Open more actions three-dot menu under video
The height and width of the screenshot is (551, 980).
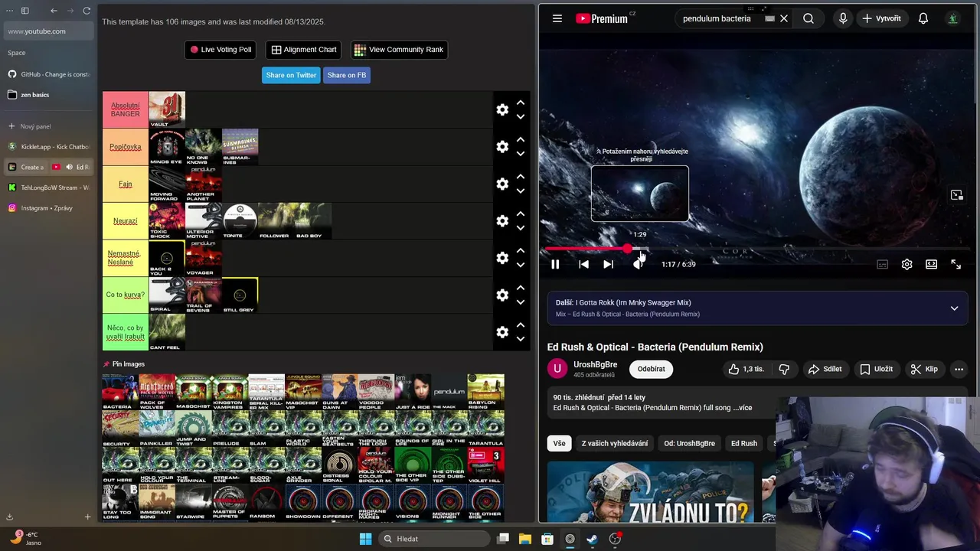point(959,369)
